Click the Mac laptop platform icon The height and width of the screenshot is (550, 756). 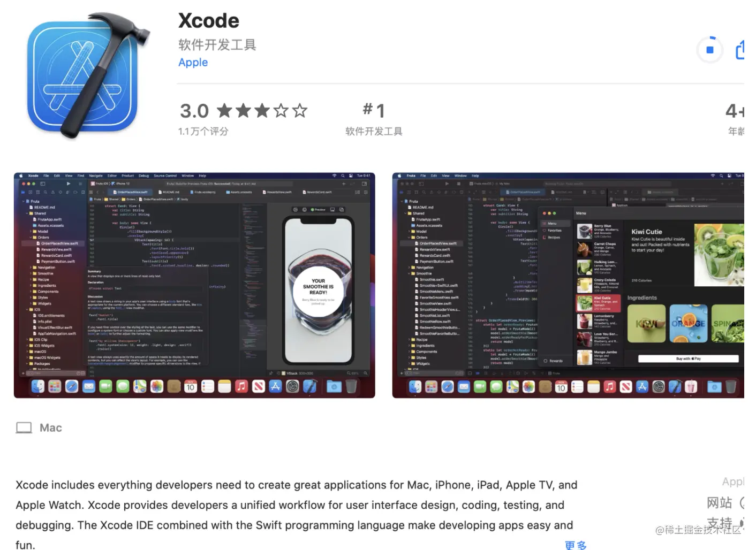24,428
